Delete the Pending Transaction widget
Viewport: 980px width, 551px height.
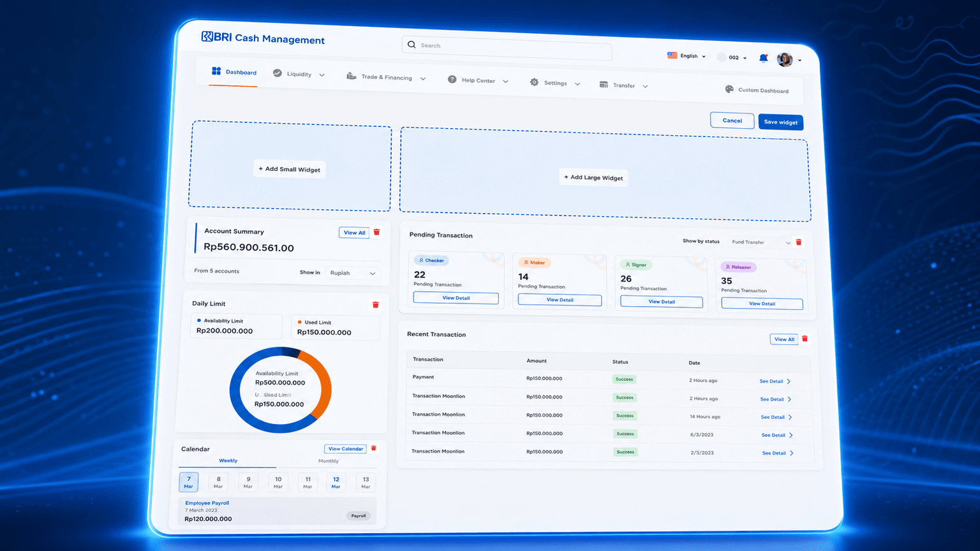(x=798, y=242)
